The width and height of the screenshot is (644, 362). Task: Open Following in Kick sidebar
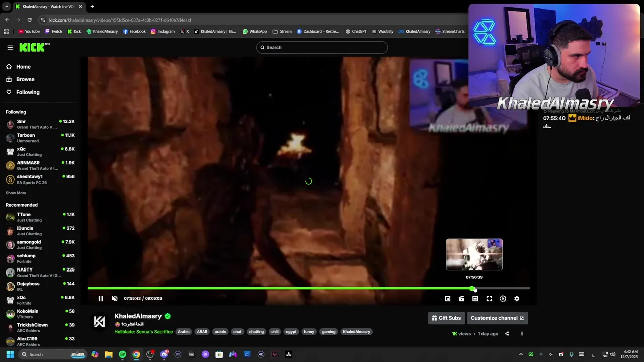tap(40, 92)
